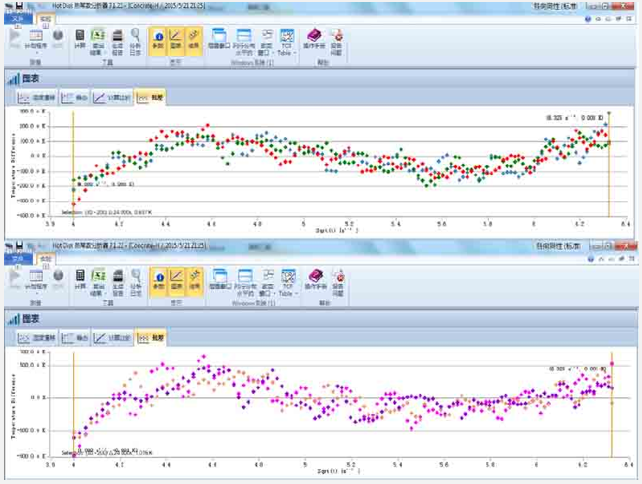Click generate report printer icon in upper window

click(118, 38)
